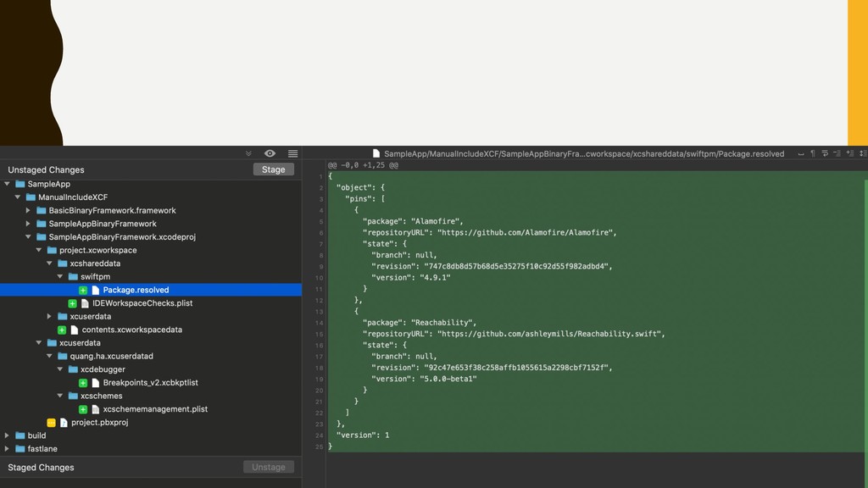Select Breakpoints_v2.xcbkptlist file
The height and width of the screenshot is (488, 868).
150,383
